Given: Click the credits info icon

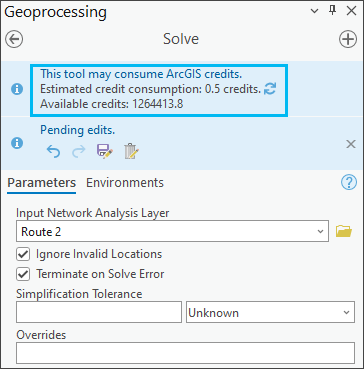Looking at the screenshot, I should [x=17, y=89].
